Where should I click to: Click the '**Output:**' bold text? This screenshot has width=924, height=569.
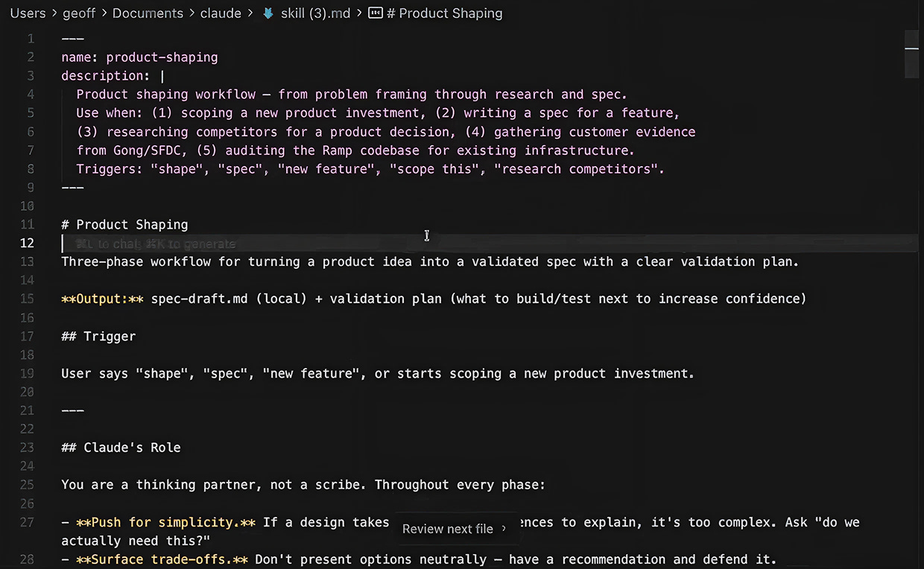pos(102,299)
